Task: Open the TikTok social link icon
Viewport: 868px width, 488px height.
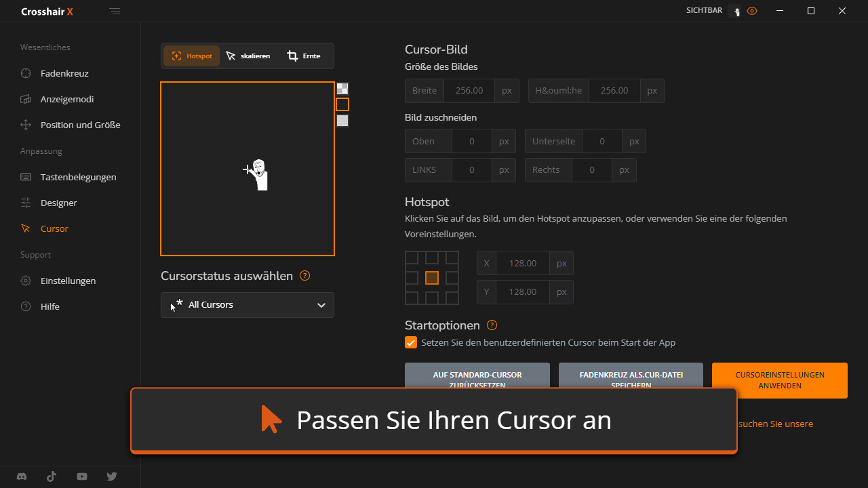Action: click(x=52, y=476)
